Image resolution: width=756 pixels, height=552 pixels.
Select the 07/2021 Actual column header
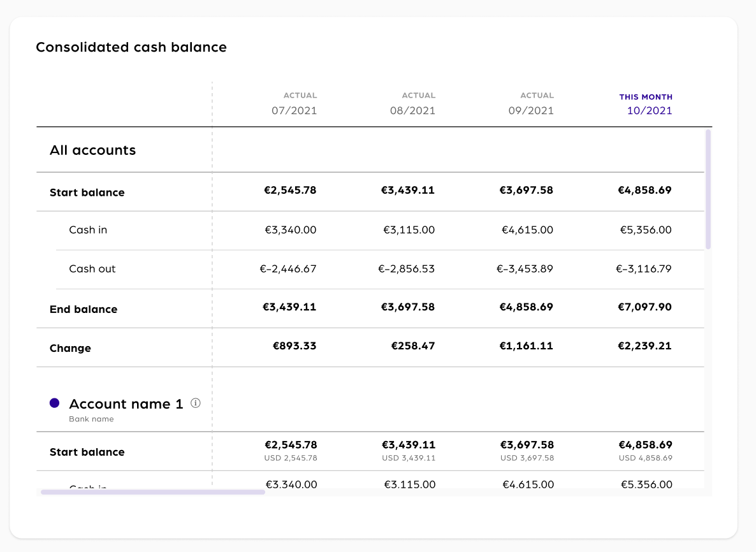coord(294,104)
